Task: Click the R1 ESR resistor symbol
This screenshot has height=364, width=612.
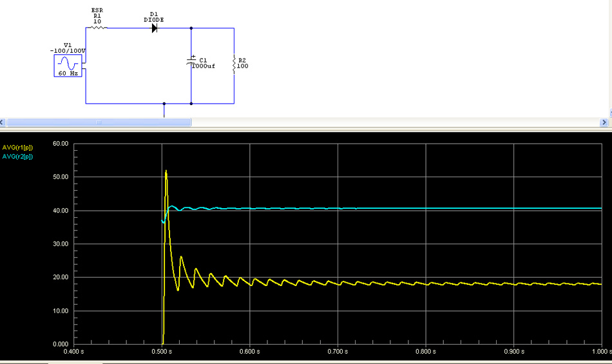Action: tap(97, 28)
